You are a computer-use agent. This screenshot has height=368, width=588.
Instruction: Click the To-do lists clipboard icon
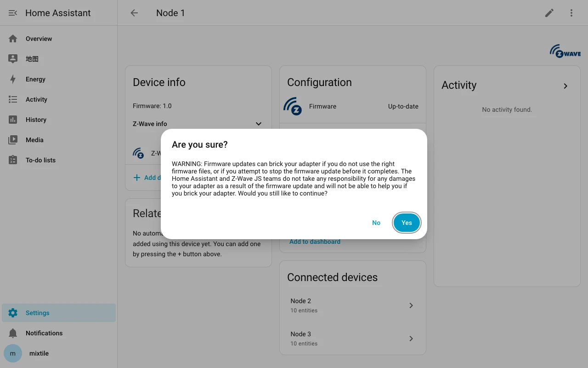coord(13,160)
